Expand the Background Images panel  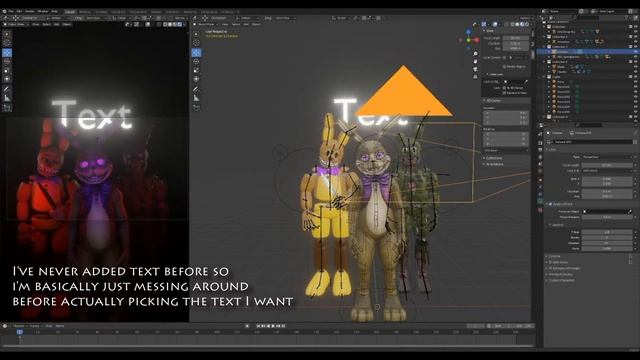[565, 268]
